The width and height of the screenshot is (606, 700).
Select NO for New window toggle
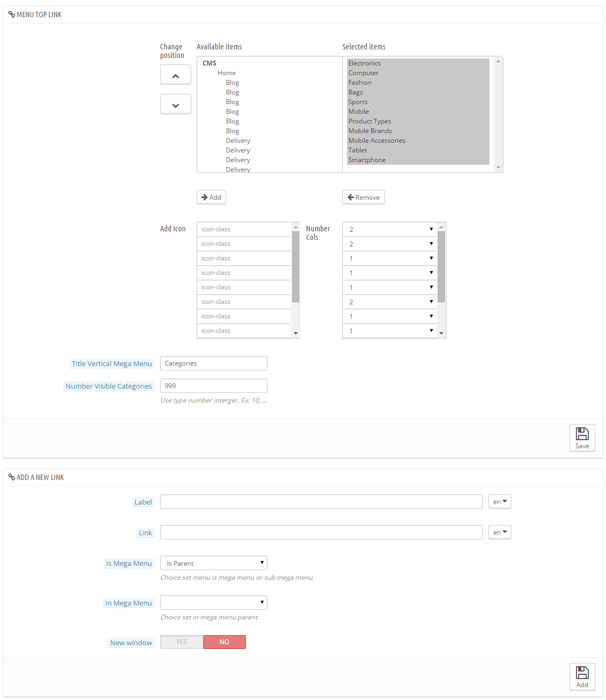(225, 642)
